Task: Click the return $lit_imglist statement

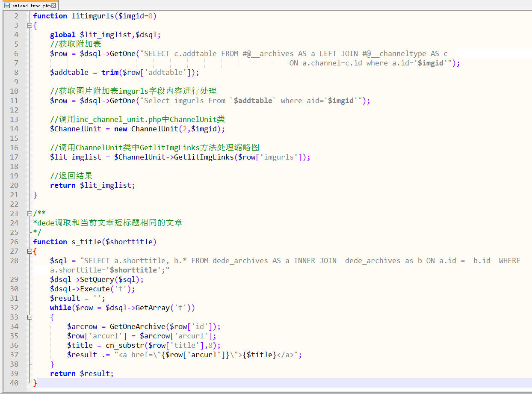Action: tap(92, 185)
